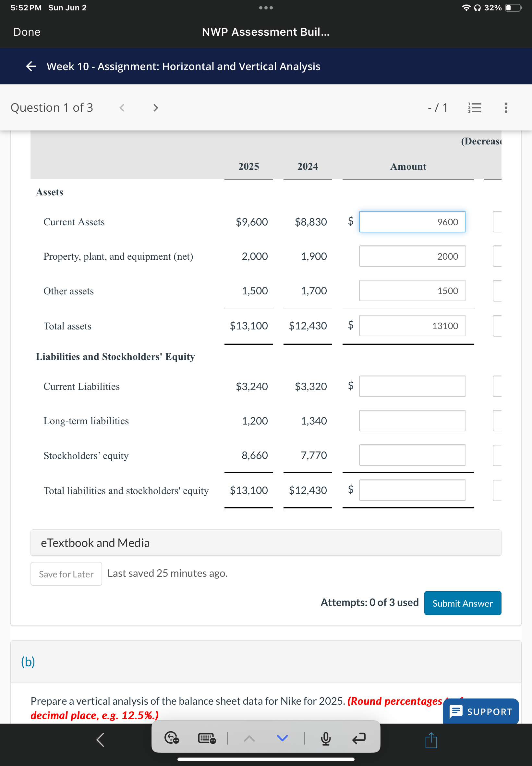Tap the keyboard options icon
Screen dimensions: 532x766
[x=207, y=738]
